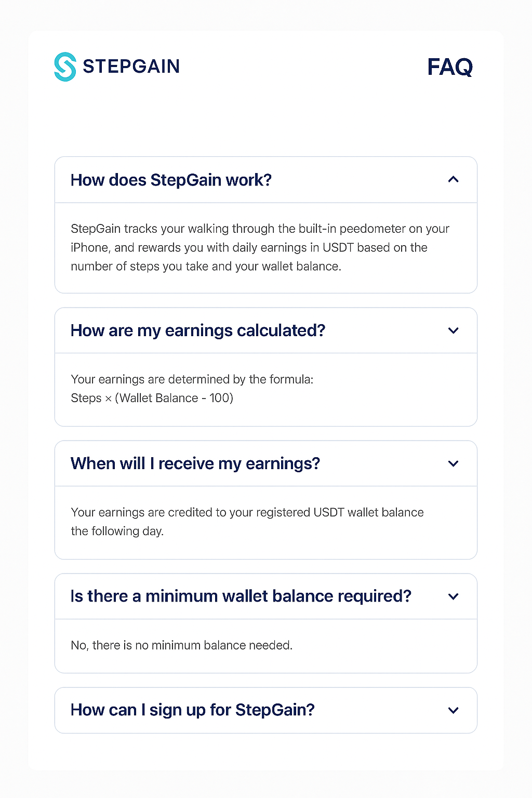Click the 'the following day.' answer line
The image size is (532, 798).
pos(117,531)
